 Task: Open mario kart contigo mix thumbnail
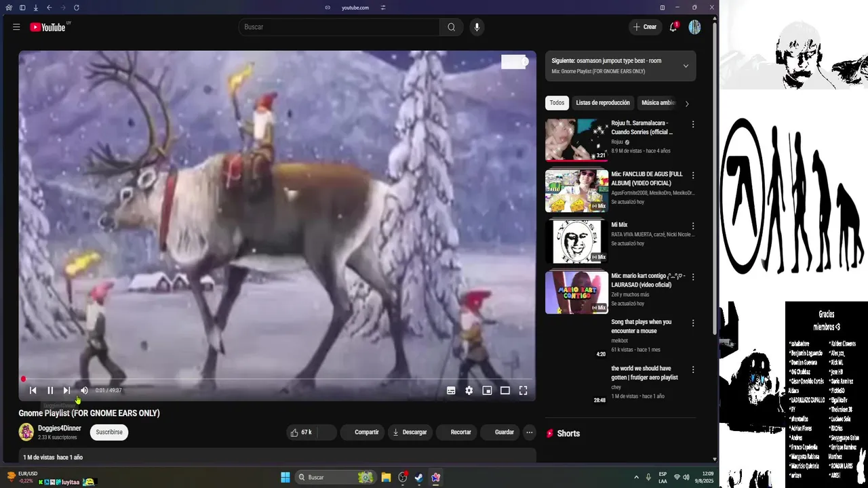(x=576, y=292)
